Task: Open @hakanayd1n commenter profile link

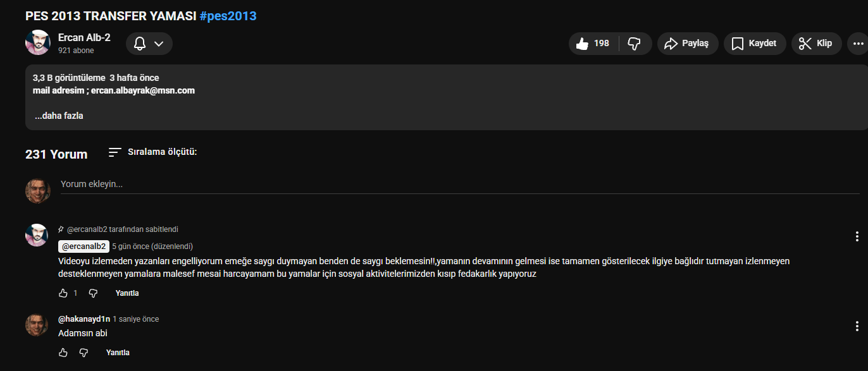Action: (84, 319)
